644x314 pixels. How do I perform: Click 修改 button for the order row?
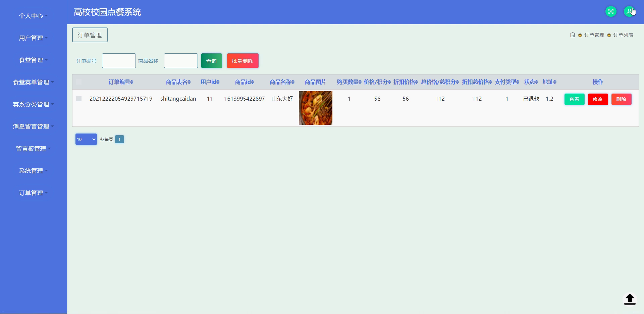tap(598, 99)
